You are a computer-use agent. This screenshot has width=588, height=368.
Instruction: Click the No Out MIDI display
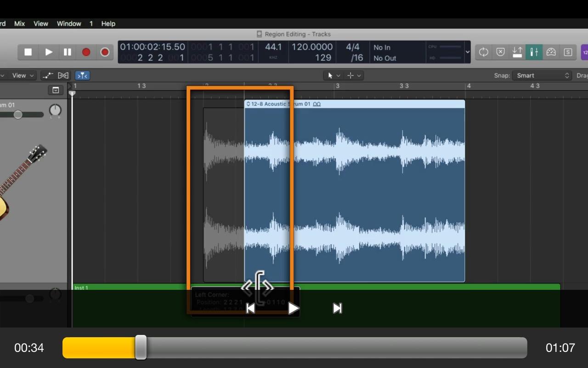pyautogui.click(x=384, y=58)
